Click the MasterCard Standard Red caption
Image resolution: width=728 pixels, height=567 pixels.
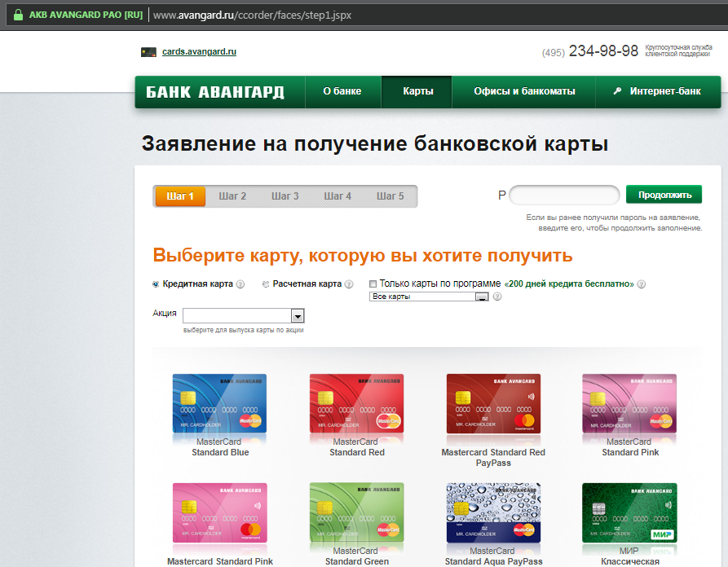[x=356, y=446]
